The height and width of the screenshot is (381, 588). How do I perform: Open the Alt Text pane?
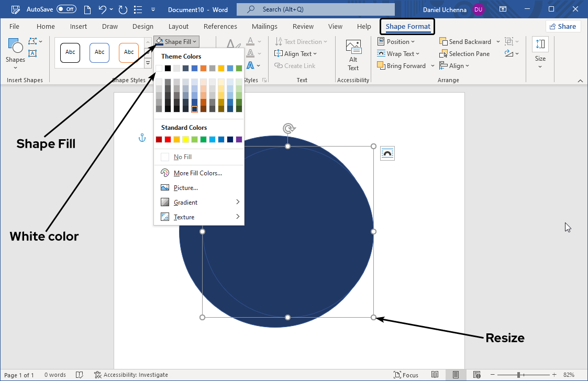pos(353,55)
